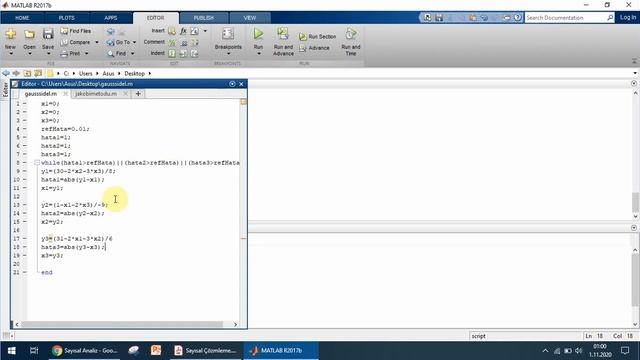Click the orange message indicator box
Image resolution: width=640 pixels, height=360 pixels.
pos(243,102)
